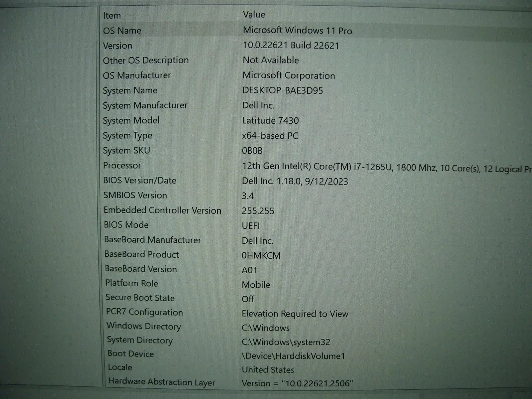Select the 'Not Available' value

tap(271, 60)
